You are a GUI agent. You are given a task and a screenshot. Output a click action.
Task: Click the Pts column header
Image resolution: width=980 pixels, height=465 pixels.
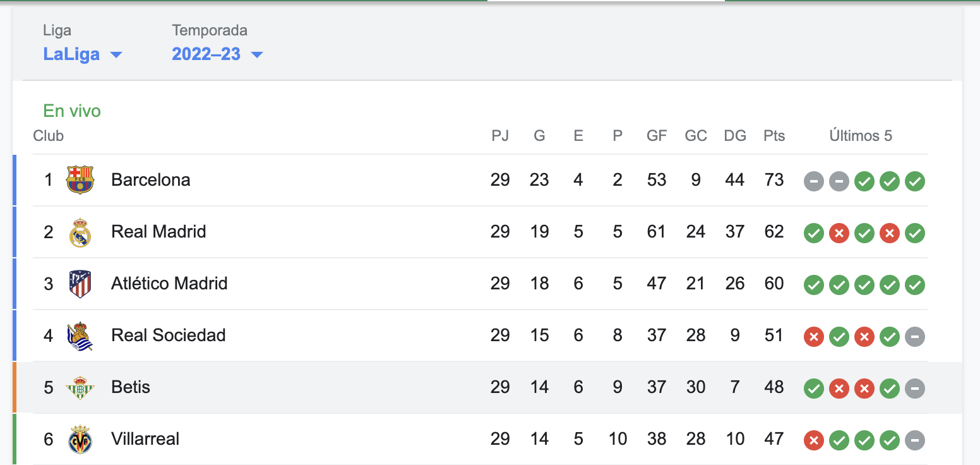774,136
